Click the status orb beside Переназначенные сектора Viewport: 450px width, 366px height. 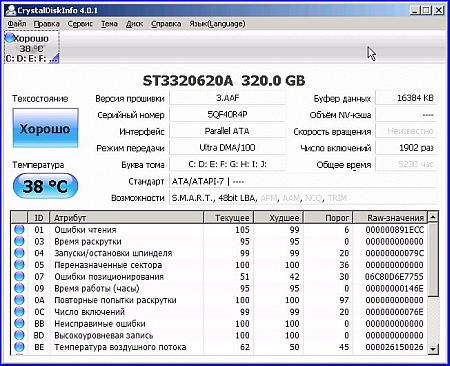(x=19, y=265)
